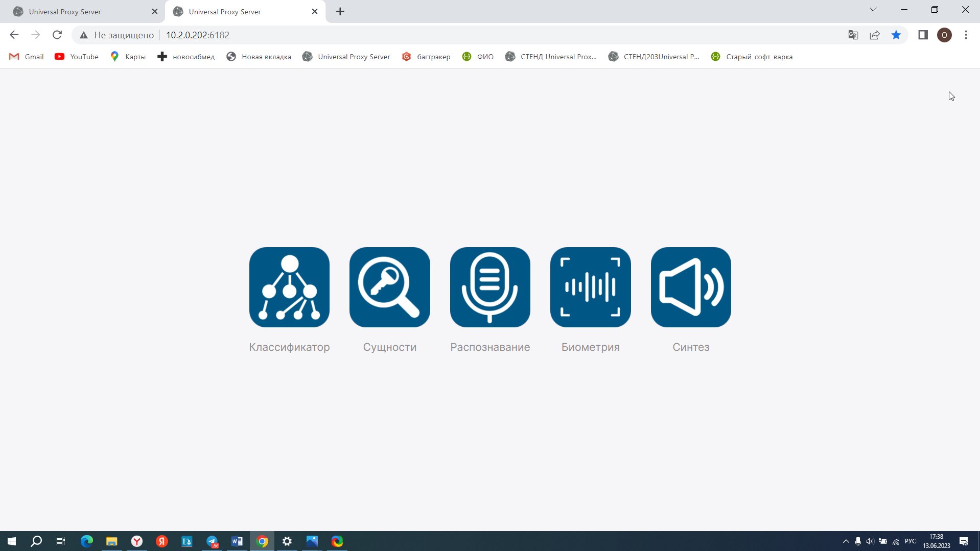This screenshot has height=551, width=980.
Task: Click the Google Translate icon in address bar
Action: click(x=853, y=35)
